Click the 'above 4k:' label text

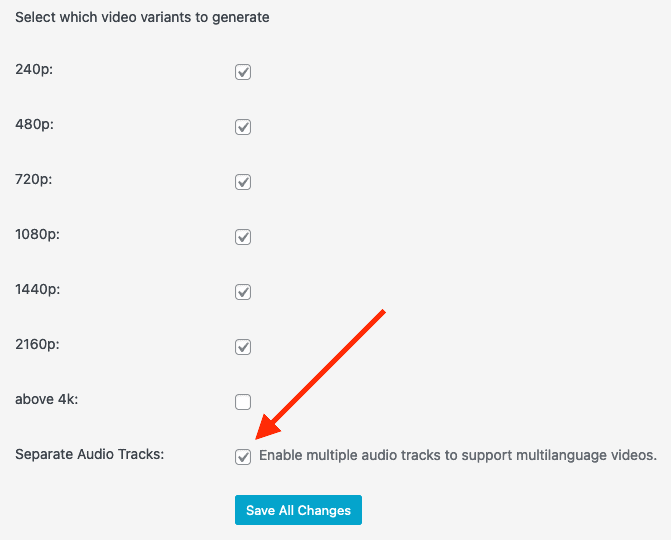pos(47,399)
